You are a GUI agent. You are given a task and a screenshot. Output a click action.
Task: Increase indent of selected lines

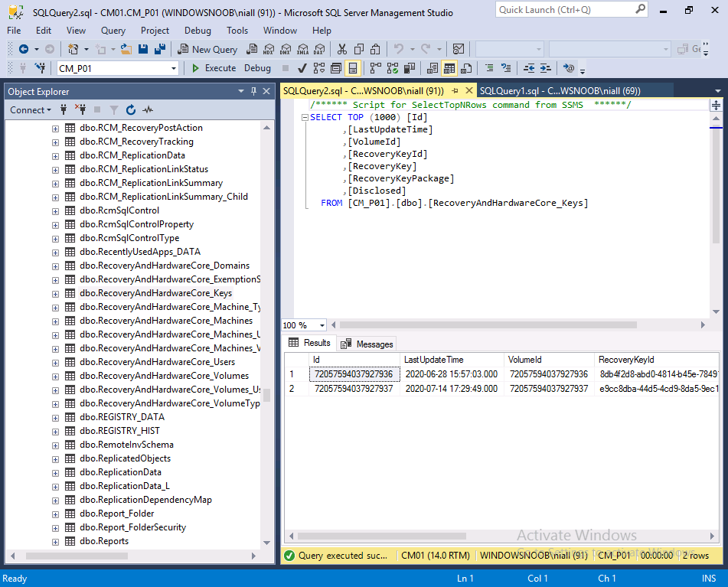coord(546,68)
